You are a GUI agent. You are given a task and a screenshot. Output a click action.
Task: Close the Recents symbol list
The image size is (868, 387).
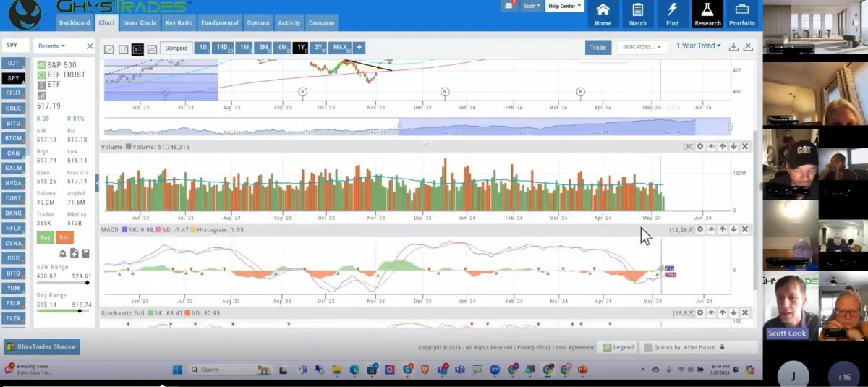point(90,46)
